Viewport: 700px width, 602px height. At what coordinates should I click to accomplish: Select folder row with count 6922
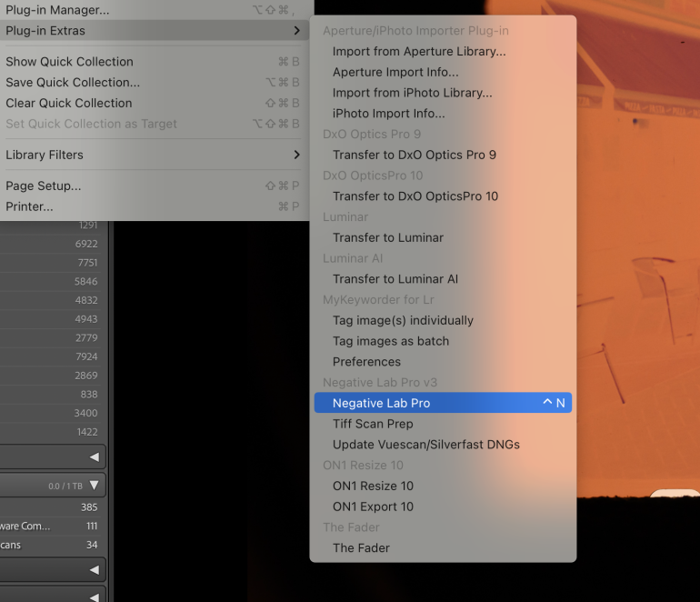50,244
